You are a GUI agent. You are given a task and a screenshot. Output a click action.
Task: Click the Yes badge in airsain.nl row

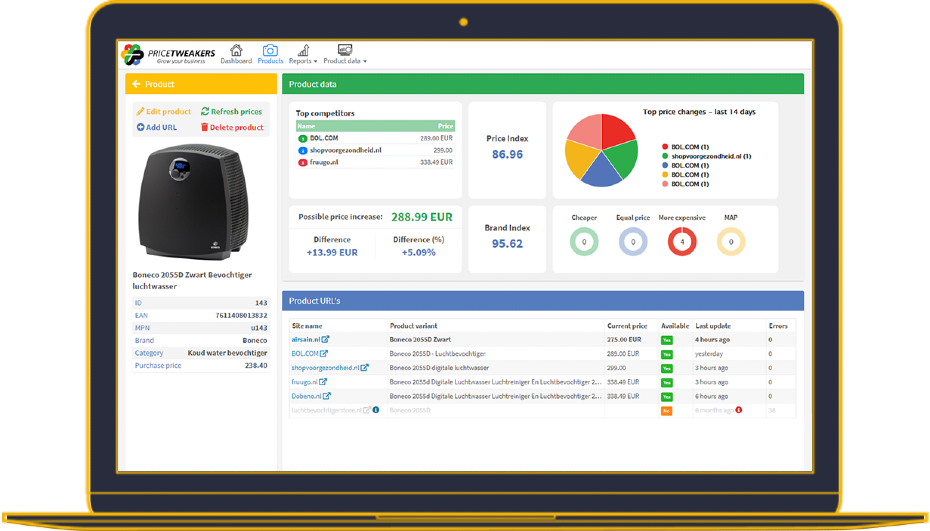[x=667, y=340]
